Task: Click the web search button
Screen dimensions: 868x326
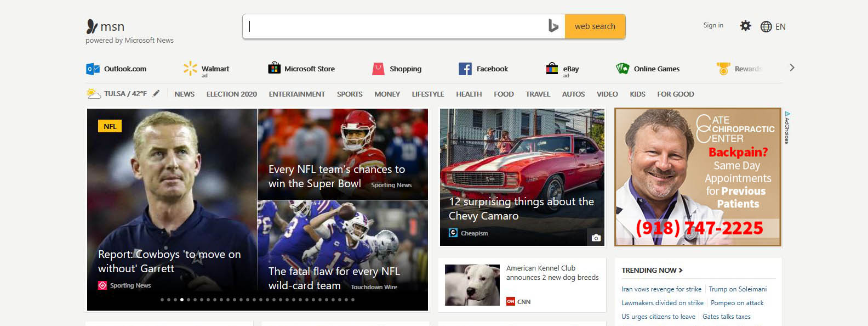Action: click(595, 26)
